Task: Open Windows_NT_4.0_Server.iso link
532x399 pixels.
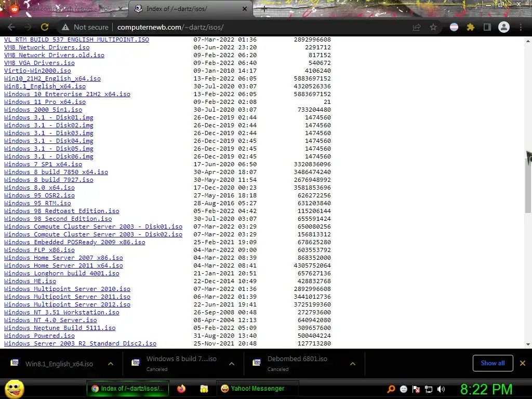Action: click(50, 320)
